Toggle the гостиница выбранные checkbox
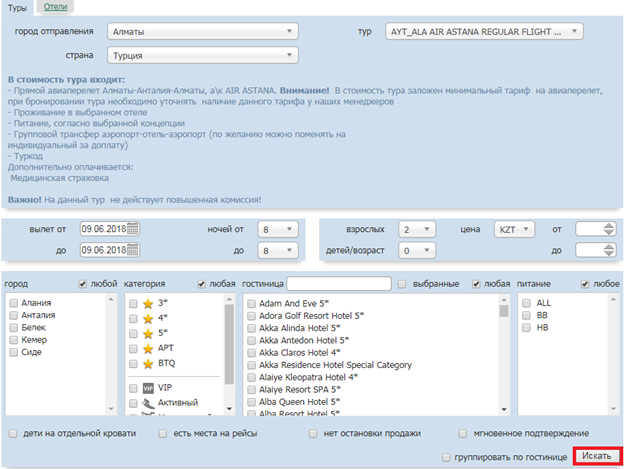 [402, 284]
